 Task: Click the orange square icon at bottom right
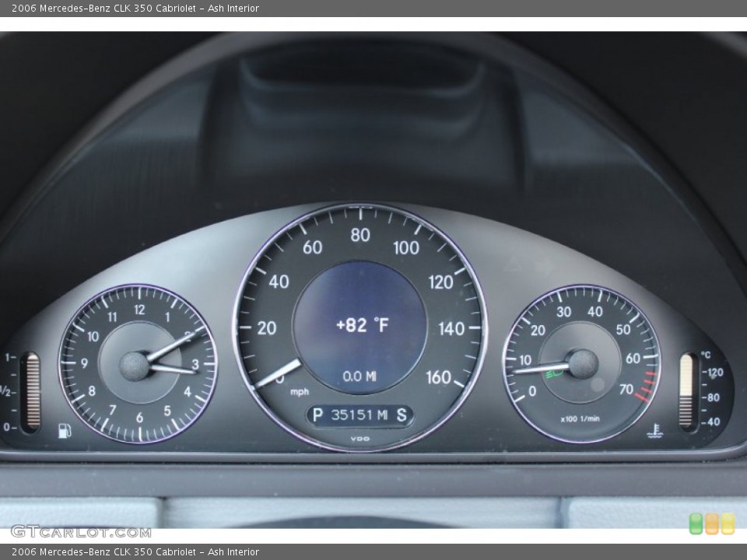pyautogui.click(x=712, y=523)
